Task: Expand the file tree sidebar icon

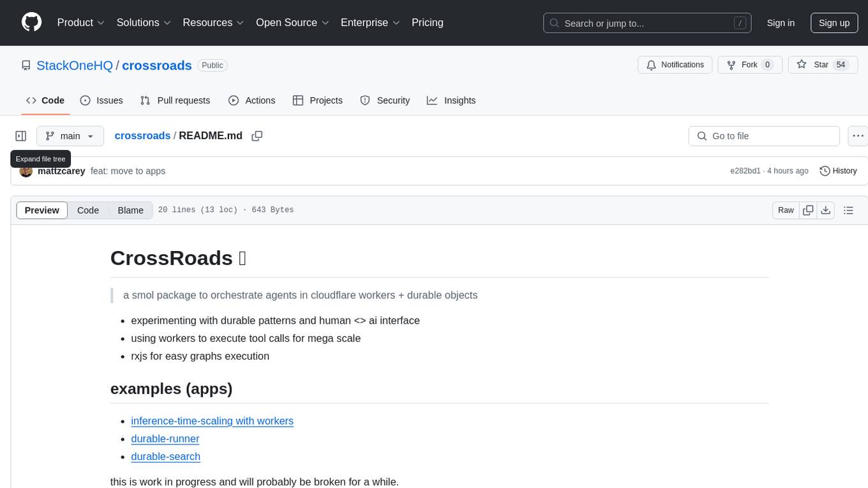Action: click(x=21, y=136)
